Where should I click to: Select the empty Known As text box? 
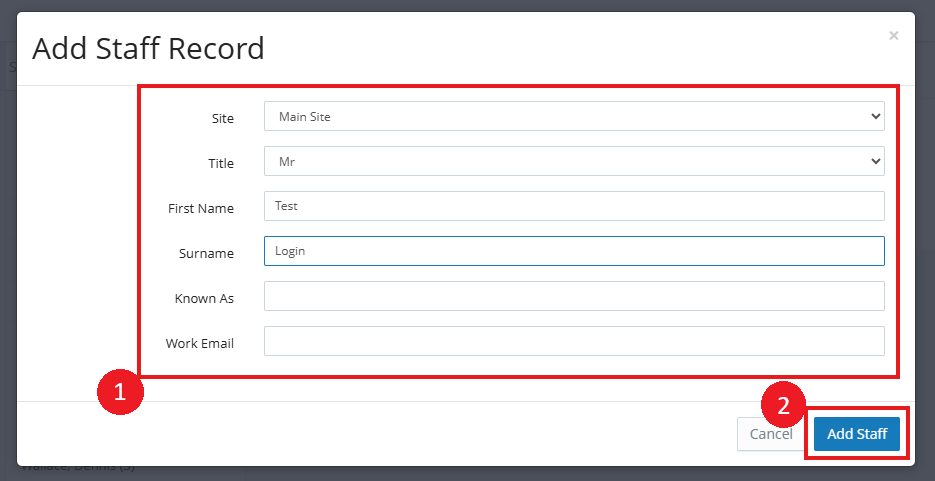[x=574, y=296]
